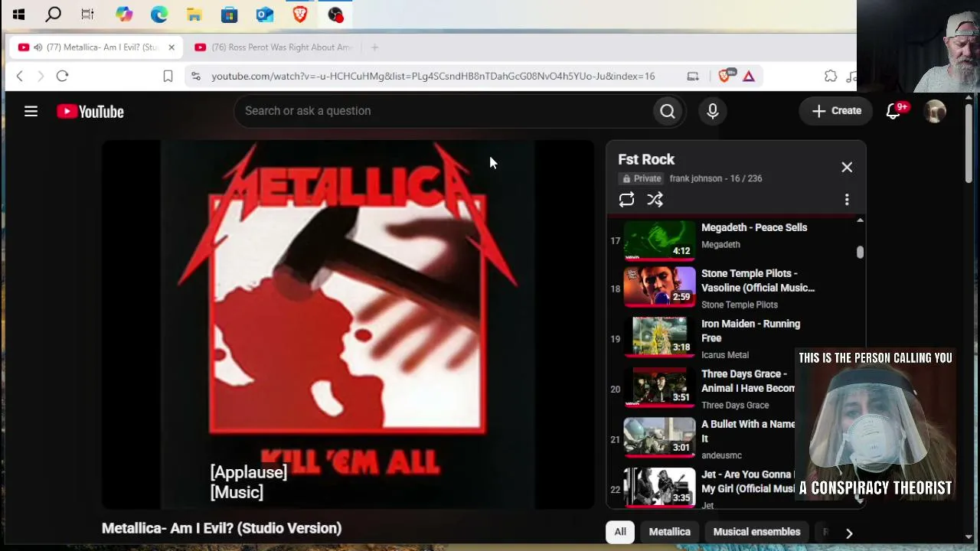
Task: Open the Windows Start menu
Action: pos(18,14)
